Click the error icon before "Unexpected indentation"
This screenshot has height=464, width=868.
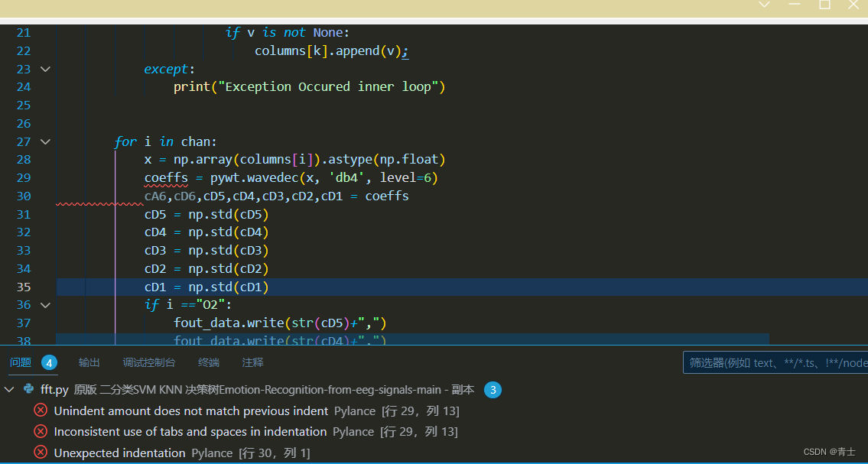coord(41,453)
